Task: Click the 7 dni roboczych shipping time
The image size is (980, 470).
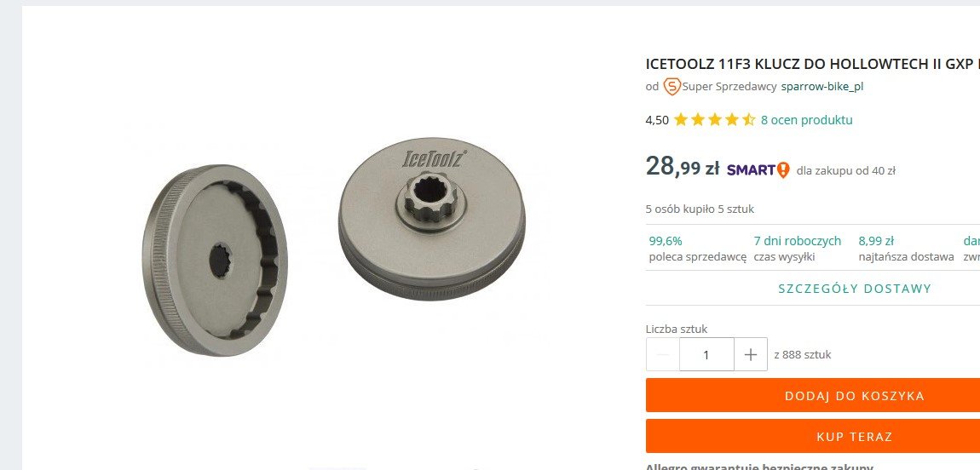Action: point(798,249)
